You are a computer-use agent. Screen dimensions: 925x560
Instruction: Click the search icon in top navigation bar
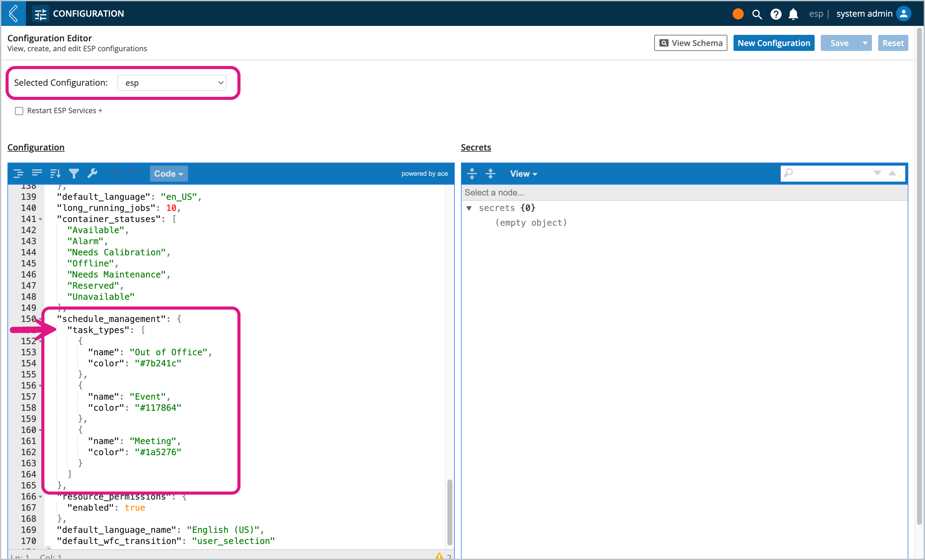pos(755,13)
